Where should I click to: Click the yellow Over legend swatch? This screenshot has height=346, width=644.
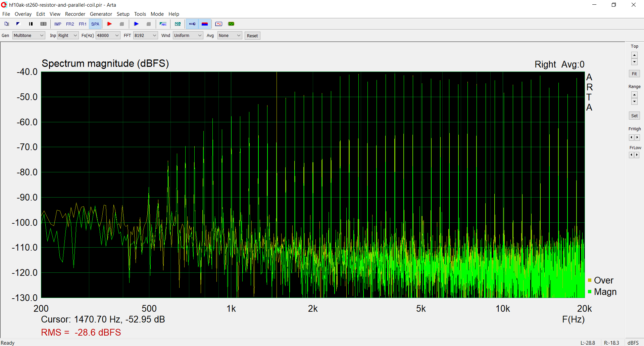pyautogui.click(x=590, y=280)
